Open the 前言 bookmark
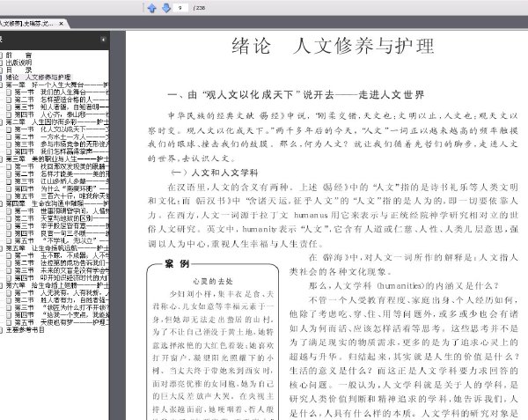The height and width of the screenshot is (420, 528). 18,55
